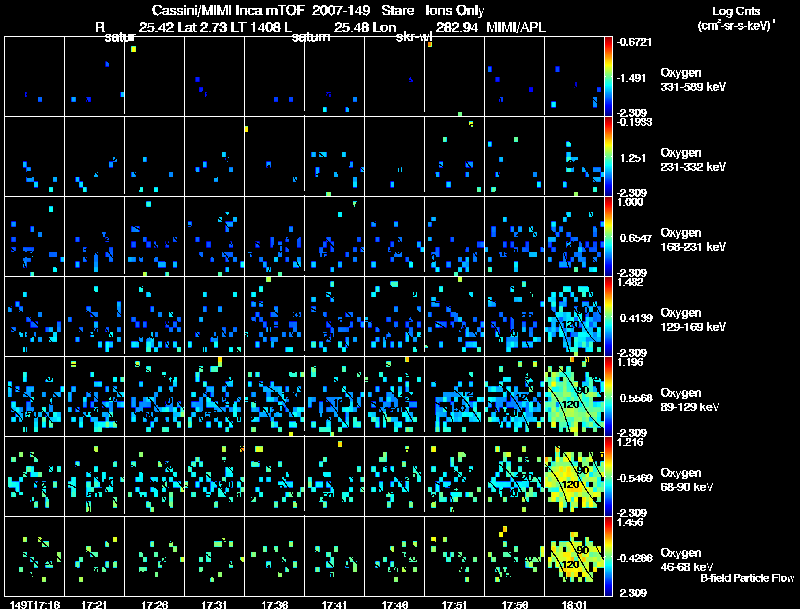Click the Oxygen 231-332 keV row label

[x=692, y=160]
